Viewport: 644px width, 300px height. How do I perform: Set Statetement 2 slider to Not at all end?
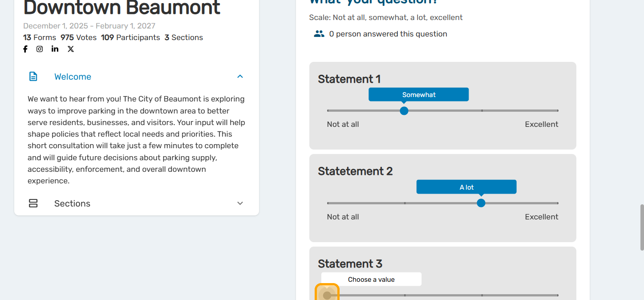pos(328,203)
